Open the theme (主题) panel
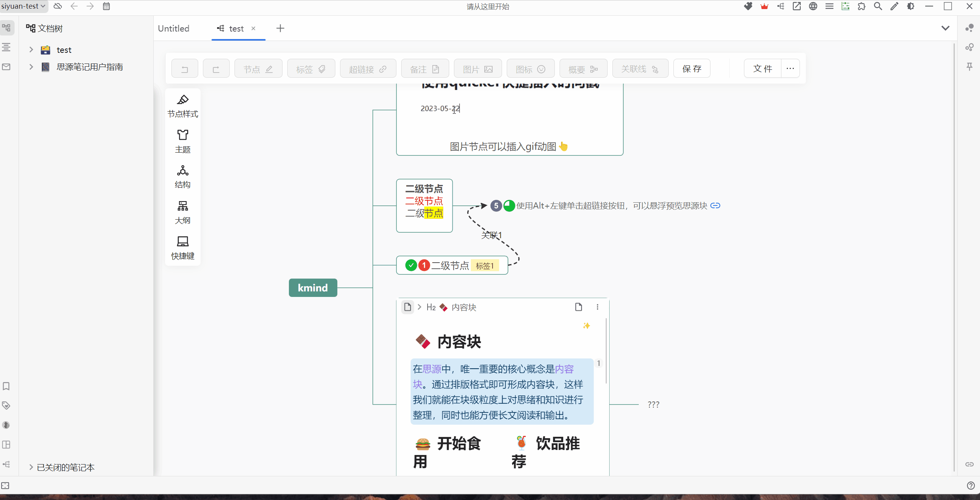 (x=182, y=141)
